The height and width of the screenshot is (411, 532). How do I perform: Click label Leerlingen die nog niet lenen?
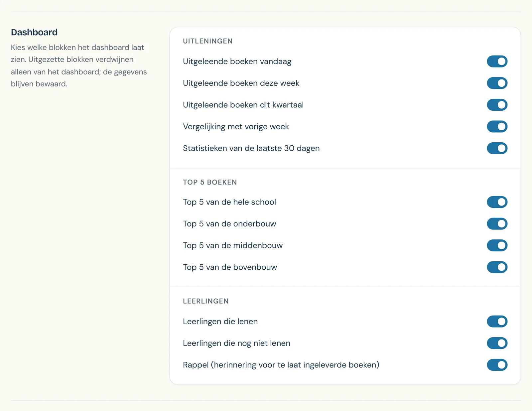pos(237,343)
